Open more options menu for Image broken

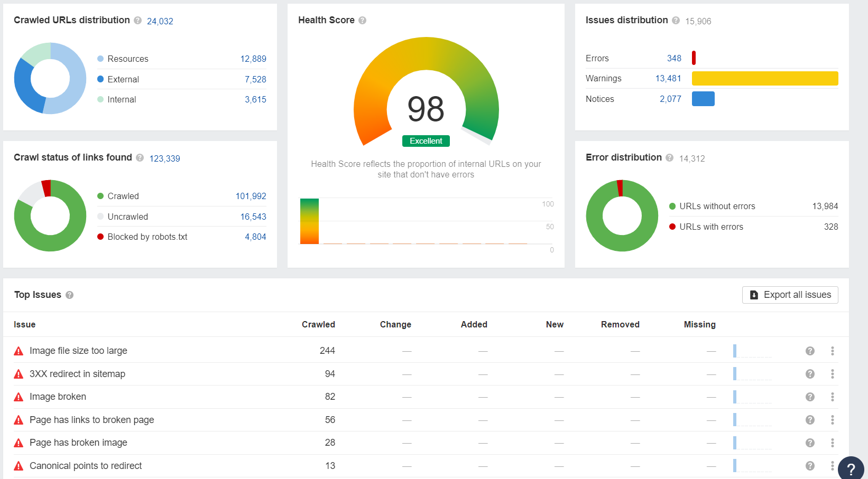(832, 397)
